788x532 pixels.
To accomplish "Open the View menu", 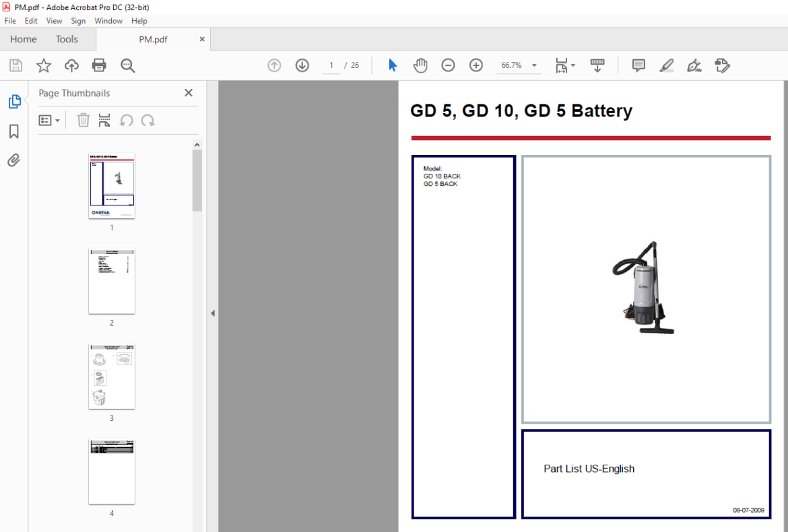I will pyautogui.click(x=55, y=21).
